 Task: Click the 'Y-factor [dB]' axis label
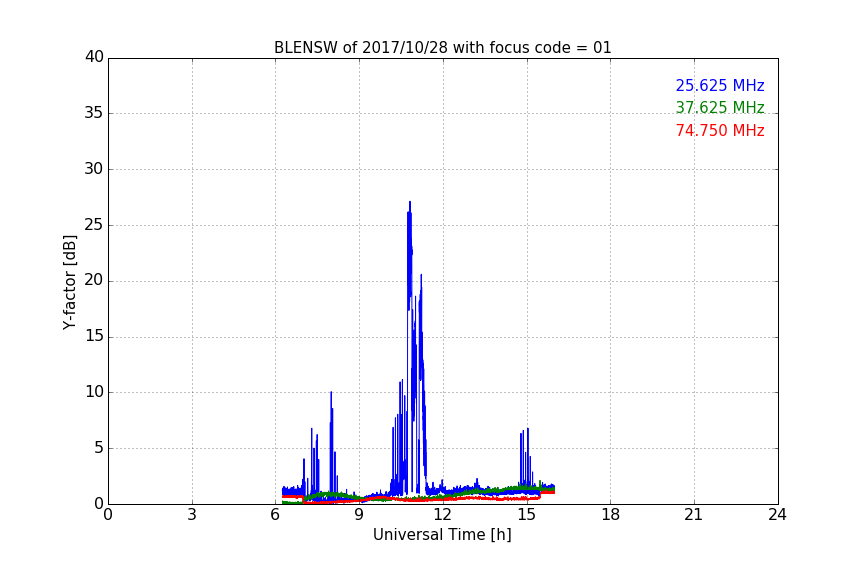coord(69,283)
